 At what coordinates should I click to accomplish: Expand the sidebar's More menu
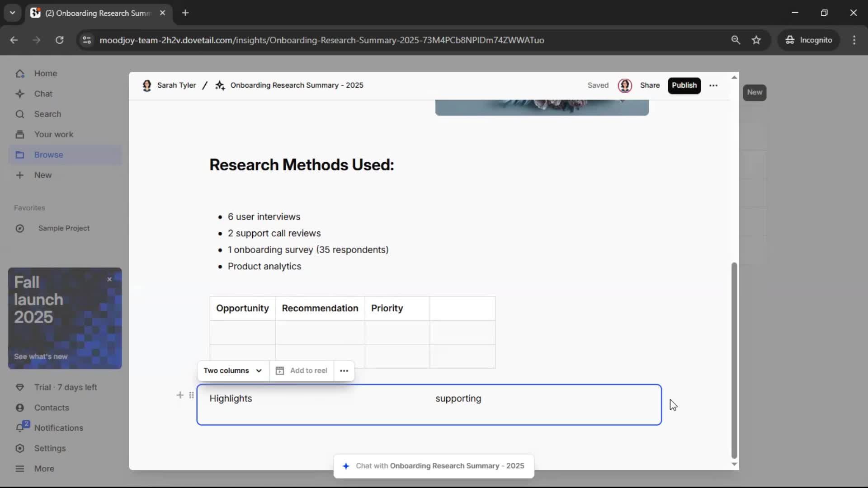coord(44,469)
